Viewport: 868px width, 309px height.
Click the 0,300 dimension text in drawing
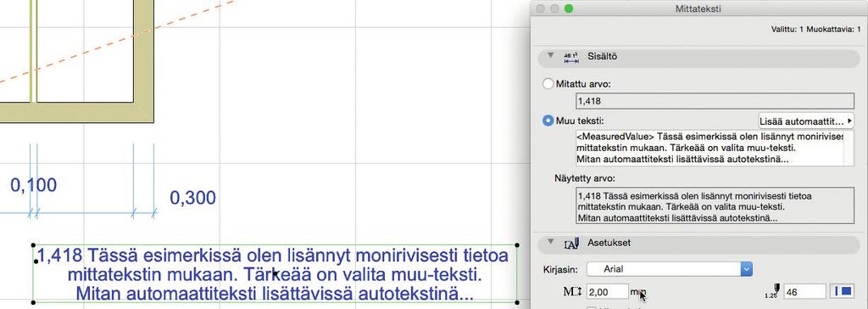(192, 198)
